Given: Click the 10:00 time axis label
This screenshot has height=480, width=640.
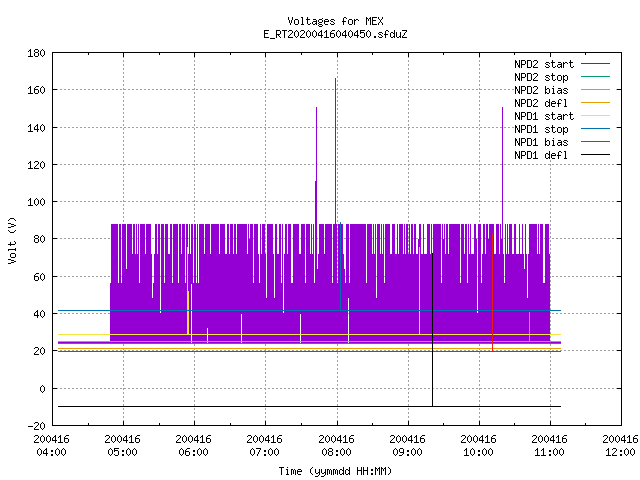Looking at the screenshot, I should pos(478,452).
